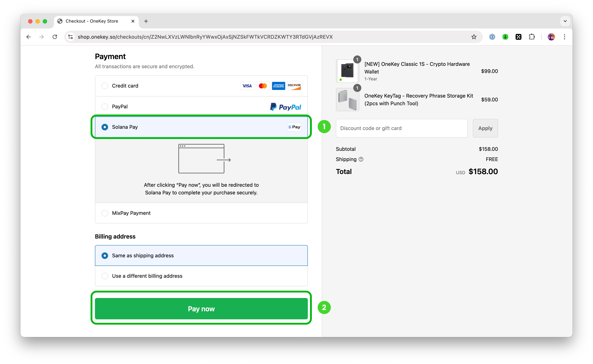
Task: Select Solana Pay radio button
Action: pos(105,127)
